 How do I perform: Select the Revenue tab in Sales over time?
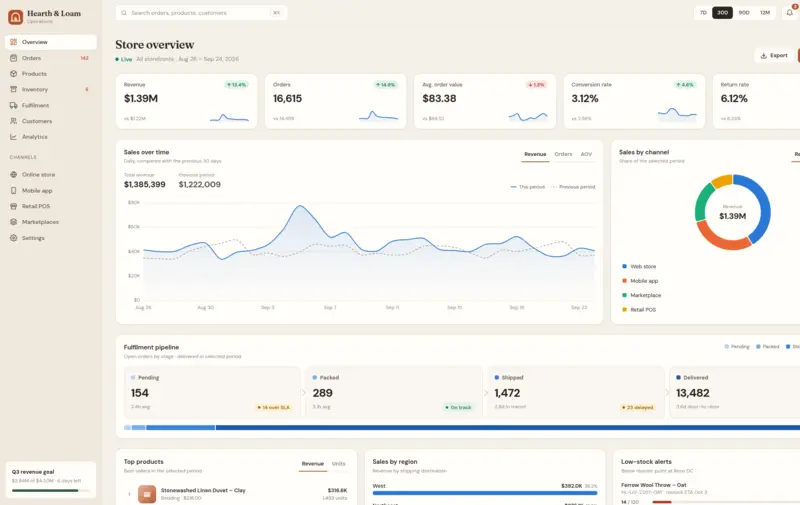click(535, 154)
